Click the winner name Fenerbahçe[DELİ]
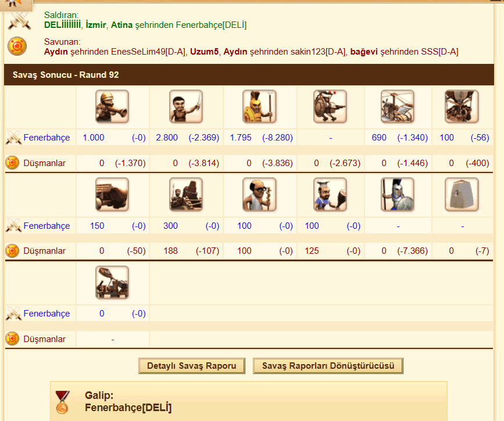The image size is (504, 421). click(x=128, y=408)
